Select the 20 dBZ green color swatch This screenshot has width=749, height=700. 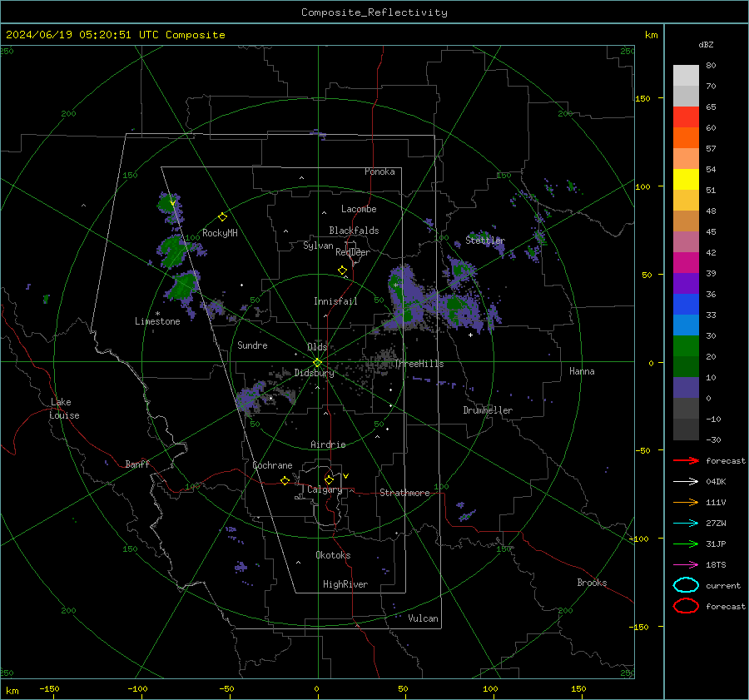coord(686,346)
